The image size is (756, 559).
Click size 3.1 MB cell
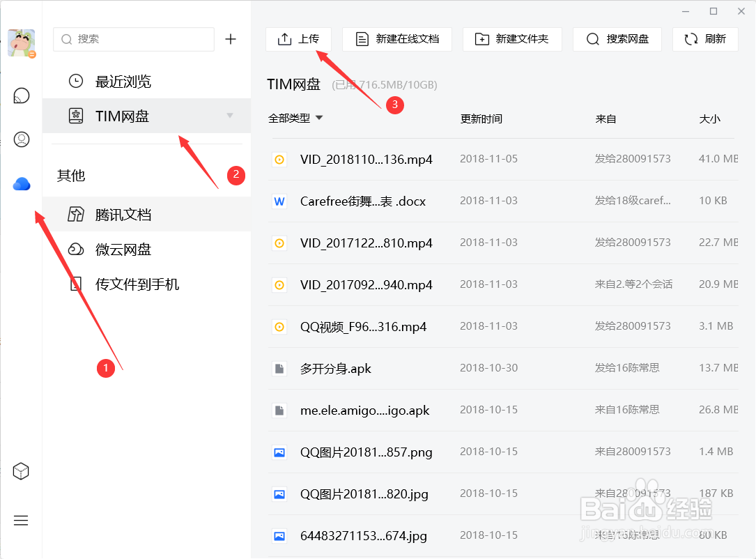pos(716,326)
